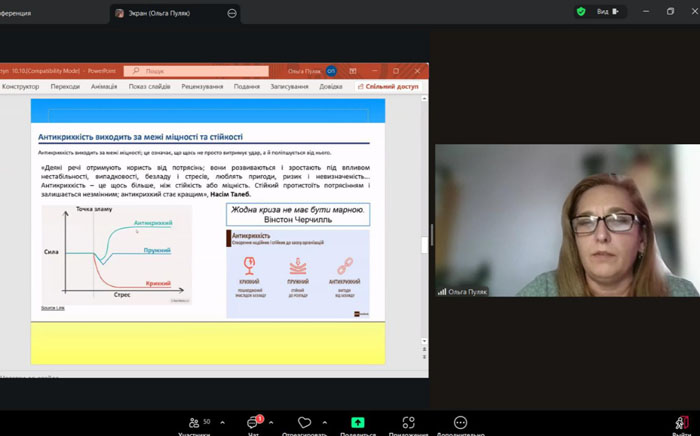Click the leave meeting icon
The height and width of the screenshot is (436, 700).
pyautogui.click(x=681, y=422)
